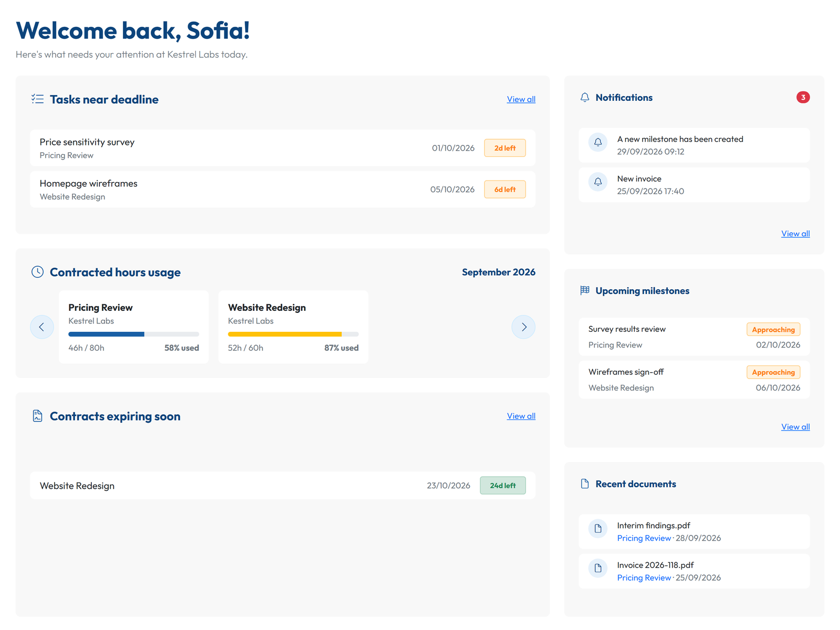This screenshot has height=630, width=840.
Task: Click Pricing Review hours progress bar
Action: click(x=134, y=334)
